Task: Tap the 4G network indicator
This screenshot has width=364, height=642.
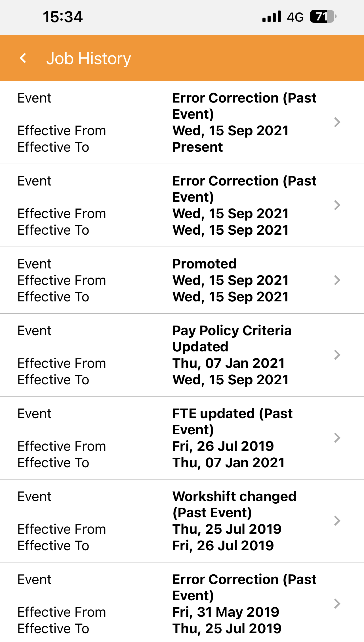Action: tap(295, 17)
